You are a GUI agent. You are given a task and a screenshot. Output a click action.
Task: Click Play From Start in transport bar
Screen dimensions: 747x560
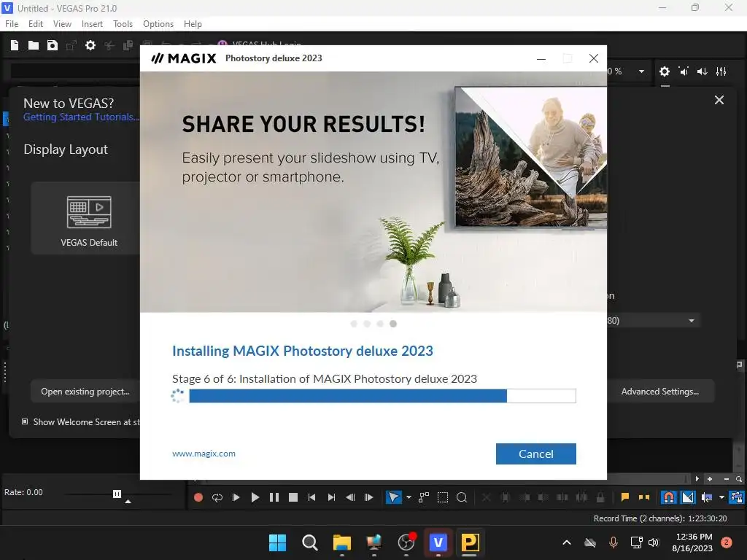(236, 497)
